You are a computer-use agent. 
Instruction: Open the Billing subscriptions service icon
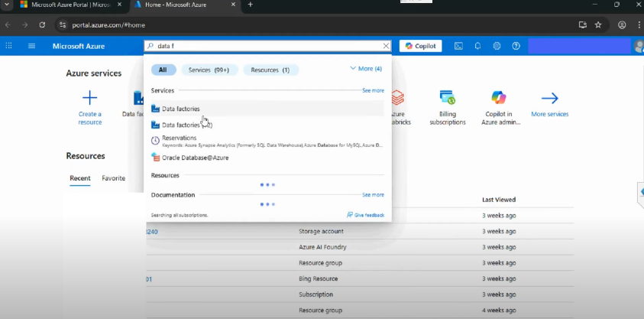point(448,98)
